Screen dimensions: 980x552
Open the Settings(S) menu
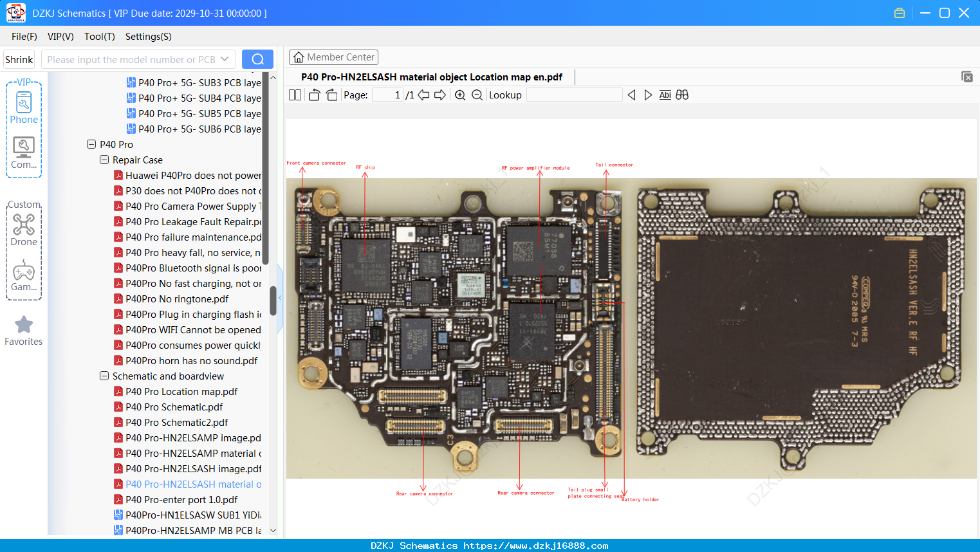149,37
